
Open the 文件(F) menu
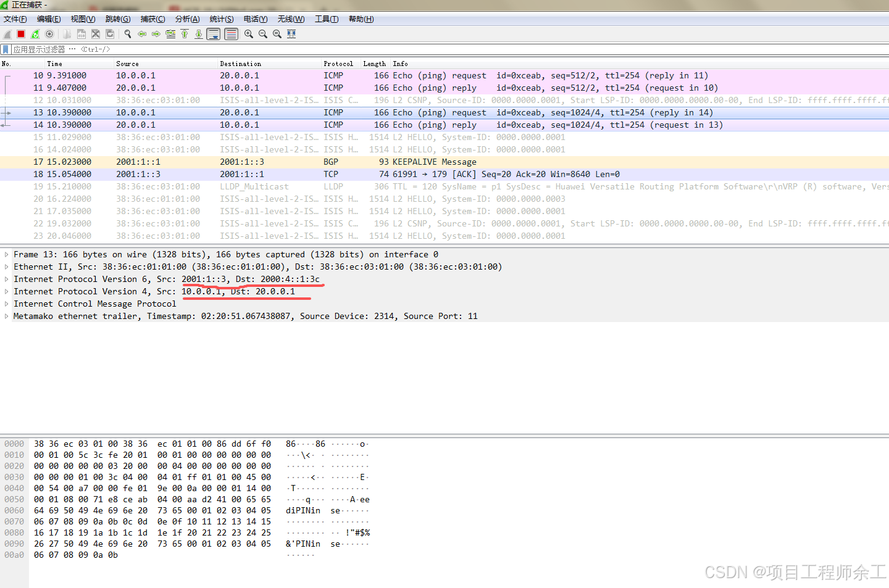coord(15,19)
